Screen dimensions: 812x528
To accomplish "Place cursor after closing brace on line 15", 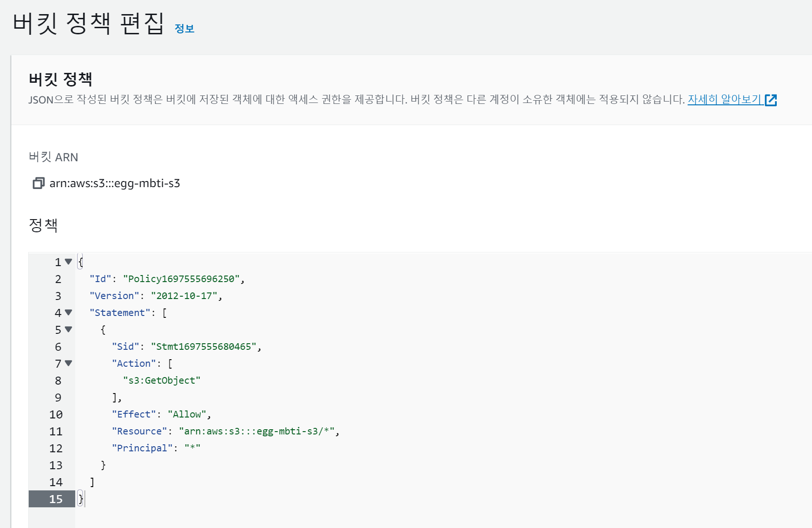I will tap(84, 499).
